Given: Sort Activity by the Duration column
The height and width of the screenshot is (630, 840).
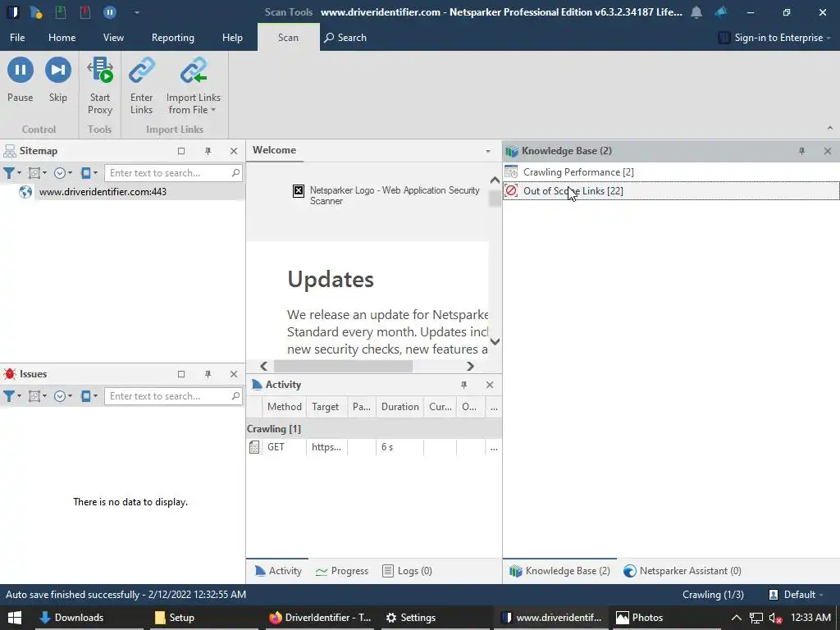Looking at the screenshot, I should [x=399, y=407].
